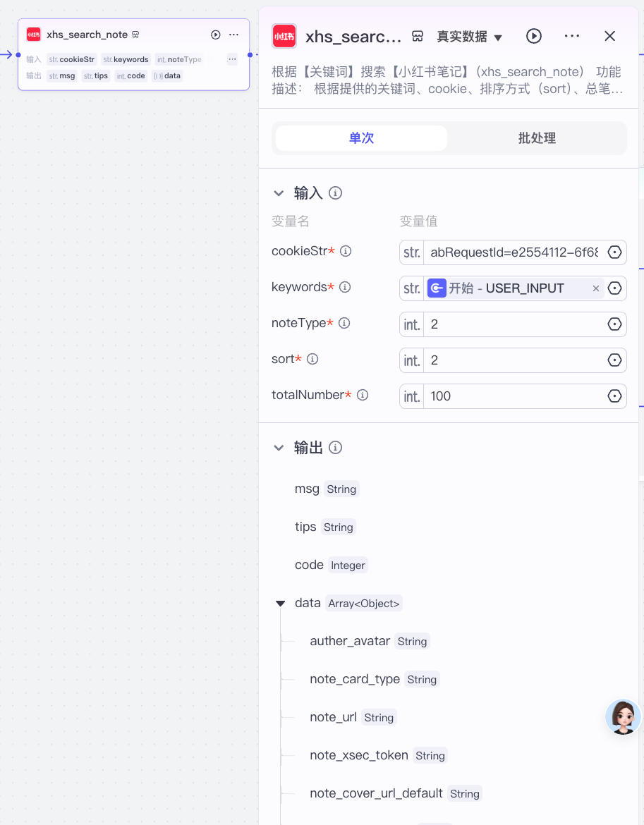The height and width of the screenshot is (825, 644).
Task: Open the canvas node three-dot menu
Action: pyautogui.click(x=233, y=35)
